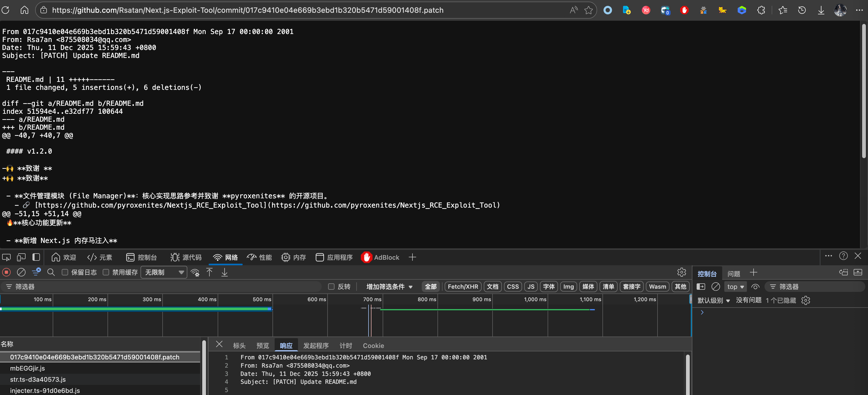868x395 pixels.
Task: Enable the 保留日志 checkbox
Action: click(x=65, y=272)
